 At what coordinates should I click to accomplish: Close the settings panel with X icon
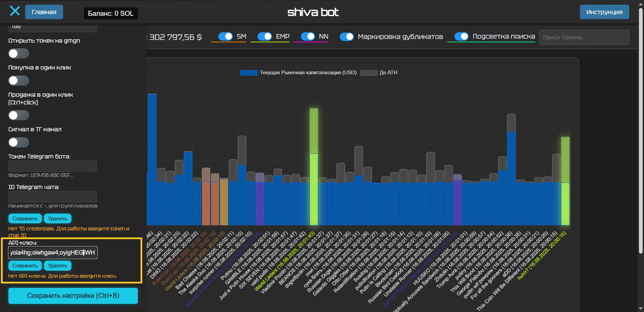[x=15, y=11]
